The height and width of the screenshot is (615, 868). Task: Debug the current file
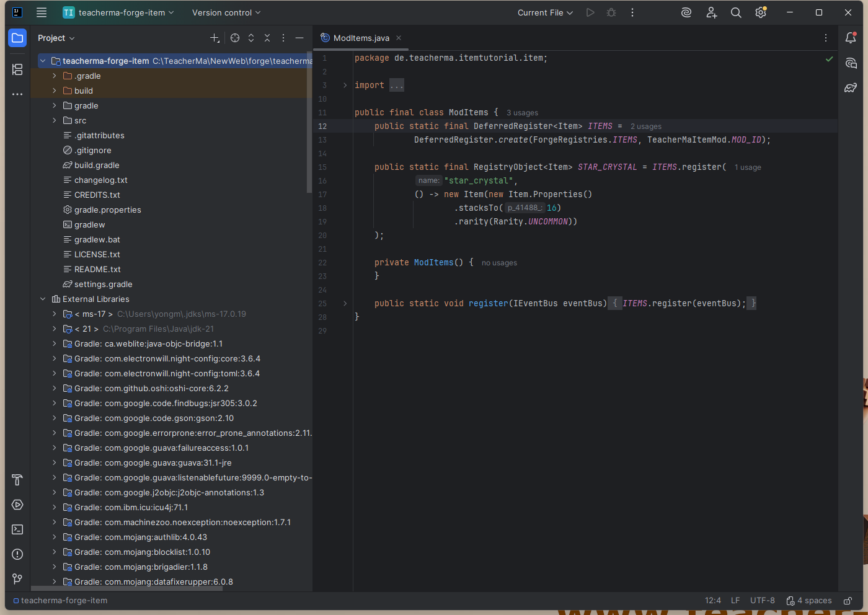click(x=611, y=12)
